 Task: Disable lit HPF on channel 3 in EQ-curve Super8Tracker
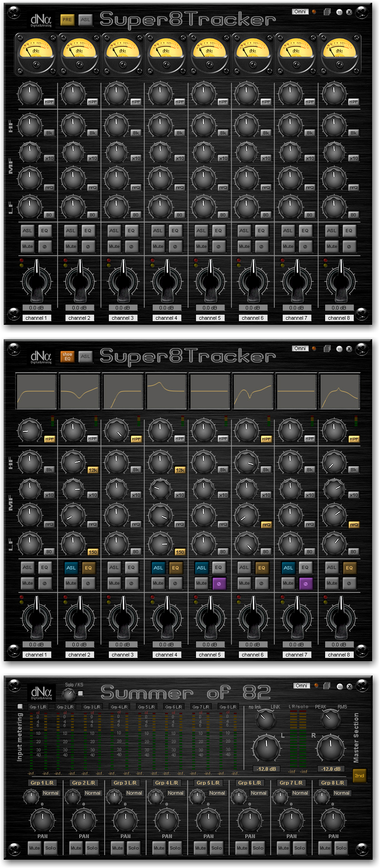(136, 439)
